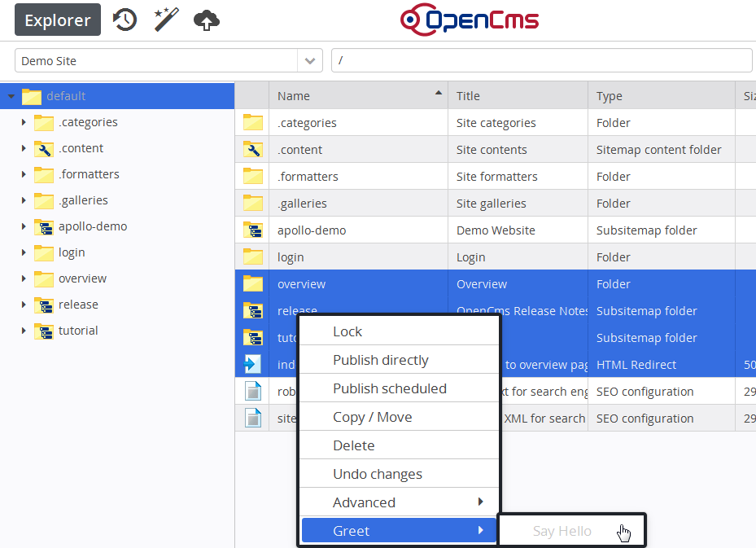Click the 'Demo Website' title cell
The width and height of the screenshot is (756, 548).
pyautogui.click(x=518, y=230)
